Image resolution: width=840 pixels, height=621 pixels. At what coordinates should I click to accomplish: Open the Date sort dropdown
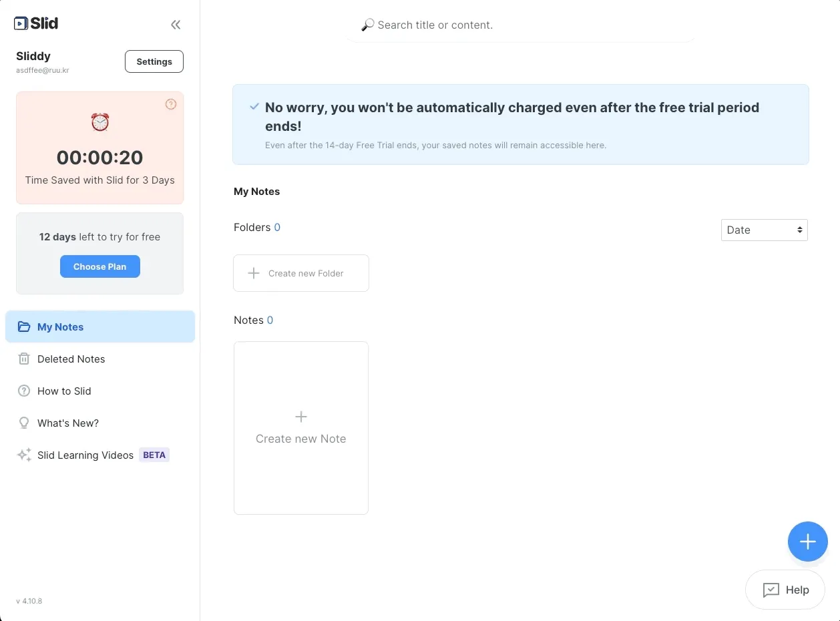pos(765,230)
